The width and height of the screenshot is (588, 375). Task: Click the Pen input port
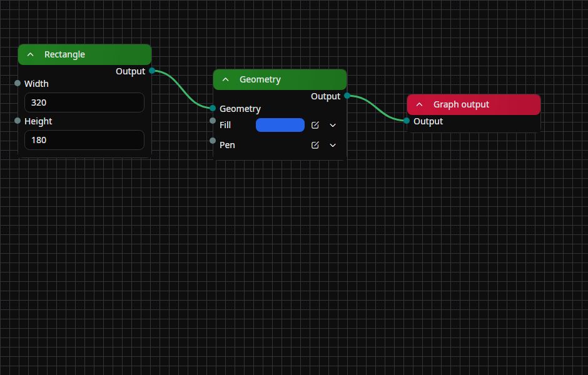pyautogui.click(x=213, y=141)
